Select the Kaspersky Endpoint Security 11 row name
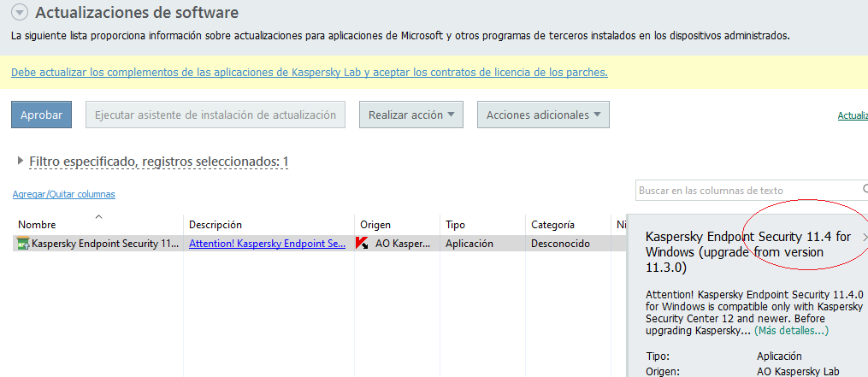868x377 pixels. pyautogui.click(x=105, y=243)
